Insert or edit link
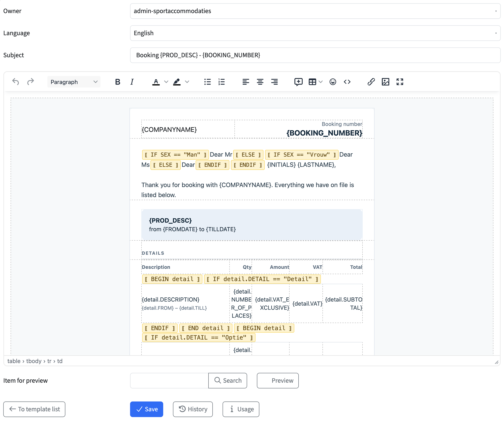 [371, 82]
